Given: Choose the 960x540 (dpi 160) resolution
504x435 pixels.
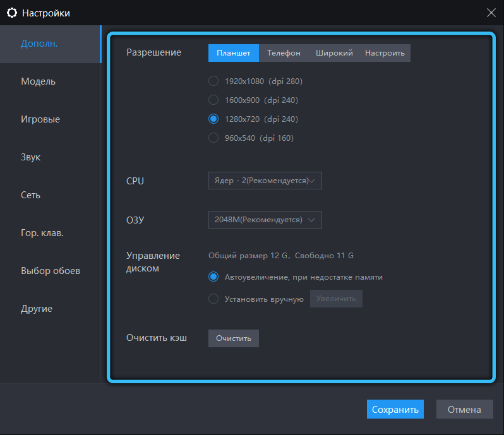Looking at the screenshot, I should click(213, 138).
